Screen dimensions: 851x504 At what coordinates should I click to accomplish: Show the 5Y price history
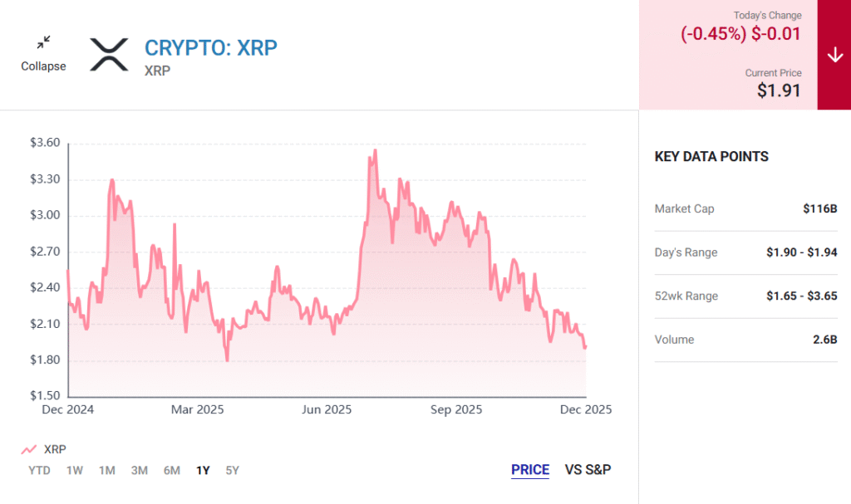[x=232, y=471]
